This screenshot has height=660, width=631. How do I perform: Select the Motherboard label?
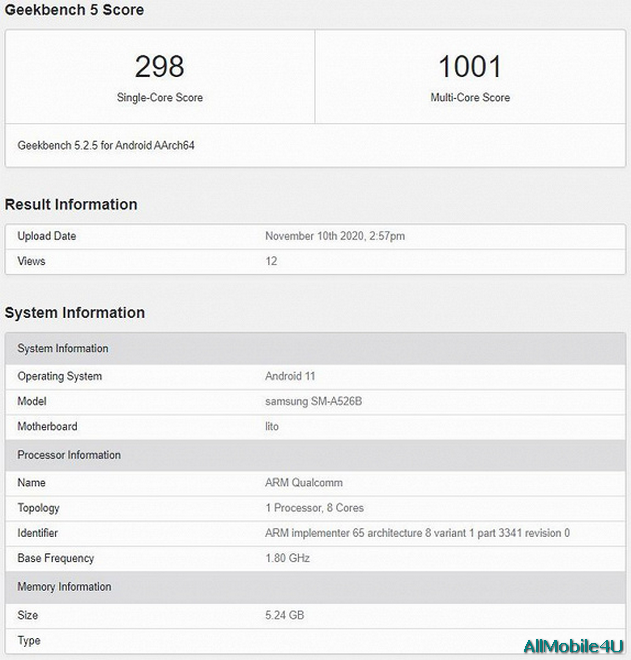(48, 427)
